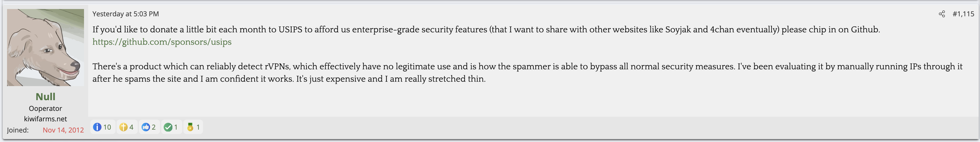Click the count 2 beside thumbs-up reaction
Viewport: 980px width, 142px height.
click(x=154, y=127)
